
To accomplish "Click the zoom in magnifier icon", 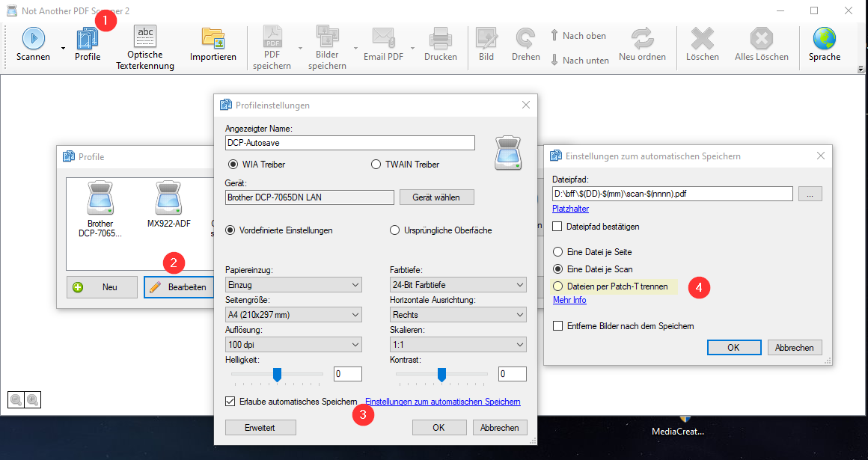I will pyautogui.click(x=33, y=399).
